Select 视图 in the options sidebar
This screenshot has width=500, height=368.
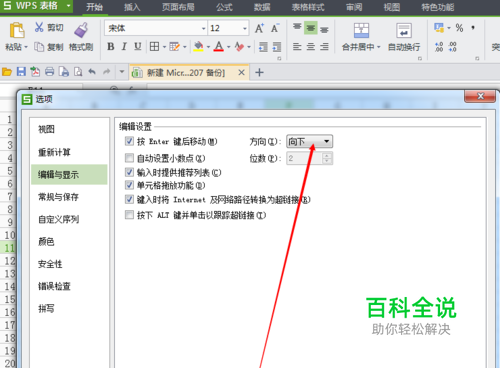tap(46, 129)
